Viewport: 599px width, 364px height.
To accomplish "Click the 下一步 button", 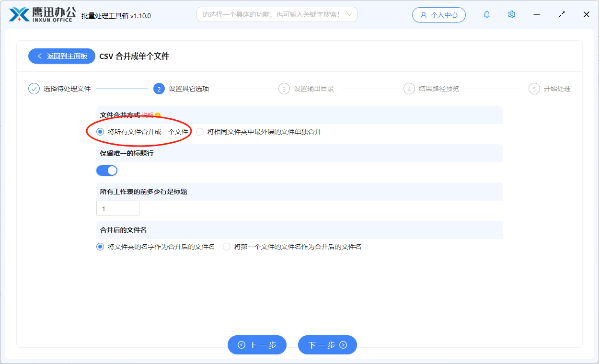I will point(327,345).
